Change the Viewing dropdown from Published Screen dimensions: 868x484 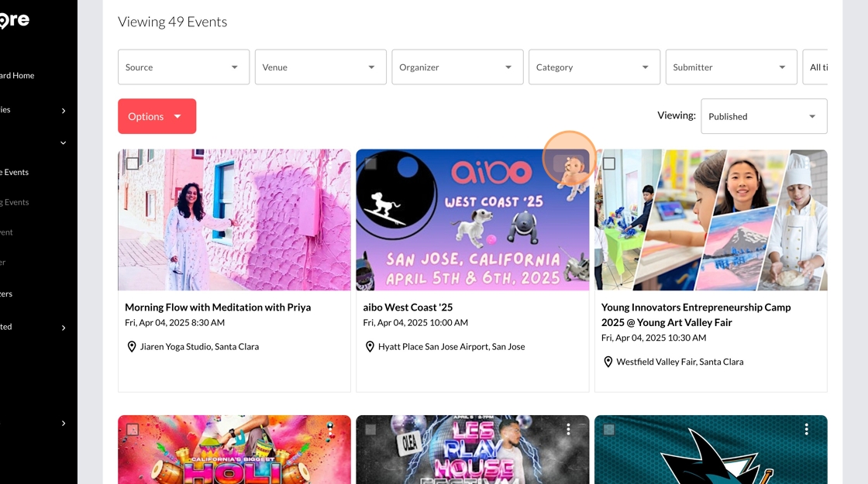[x=764, y=116]
